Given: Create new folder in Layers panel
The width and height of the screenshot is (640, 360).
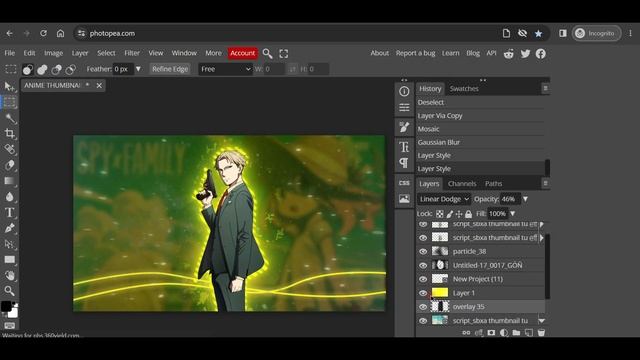Looking at the screenshot, I should (x=516, y=333).
